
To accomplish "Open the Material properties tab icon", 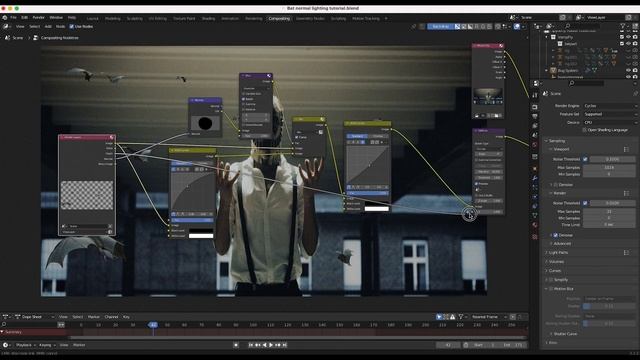I will click(x=535, y=225).
